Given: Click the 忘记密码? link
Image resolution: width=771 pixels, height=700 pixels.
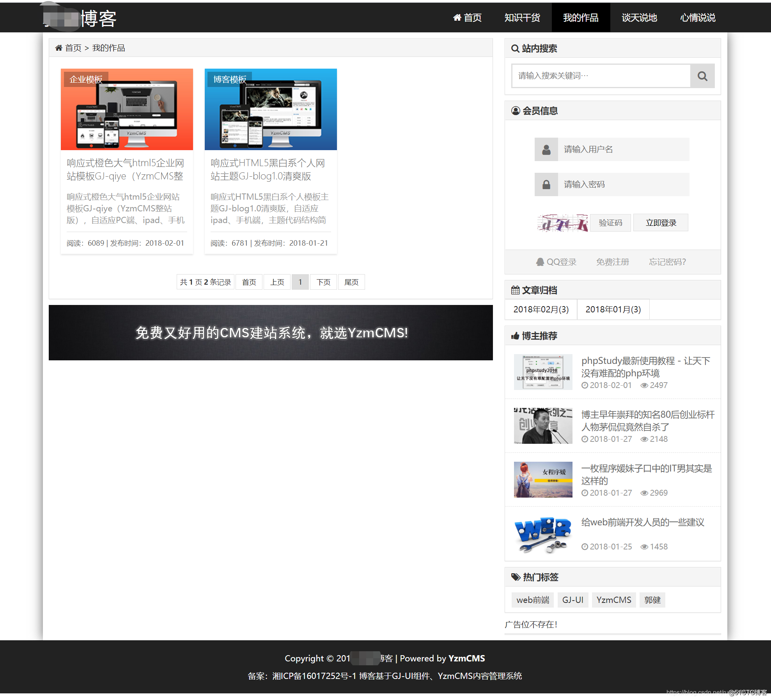Looking at the screenshot, I should pyautogui.click(x=667, y=262).
